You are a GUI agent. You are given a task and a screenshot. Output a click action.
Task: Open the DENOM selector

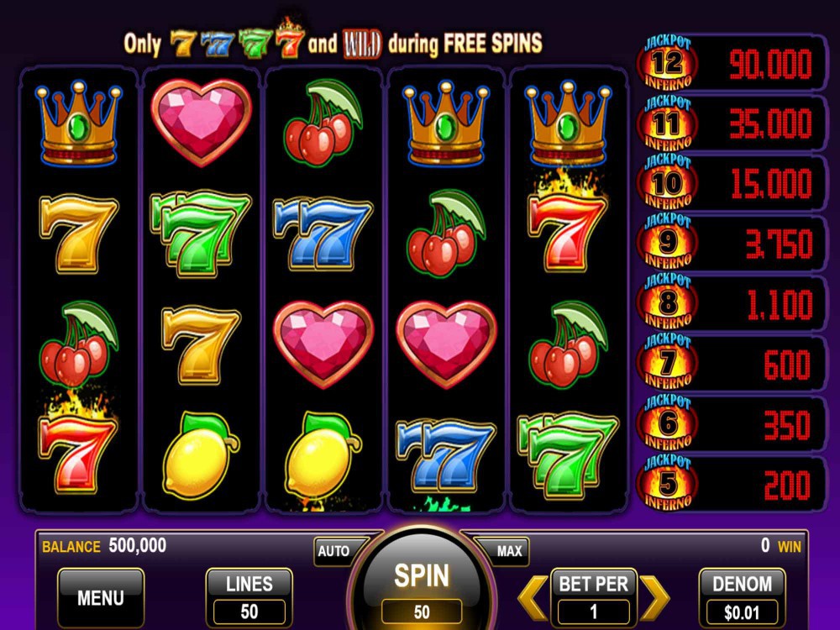(x=742, y=596)
